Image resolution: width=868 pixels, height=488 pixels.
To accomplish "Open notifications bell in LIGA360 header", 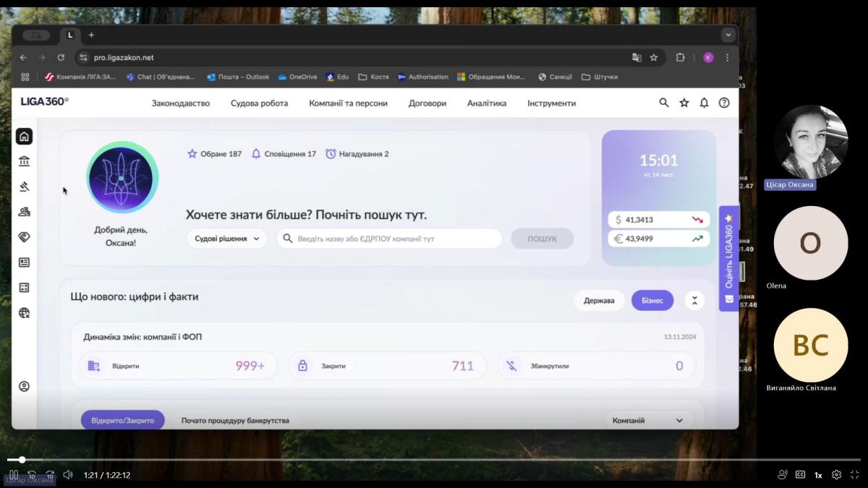I will (704, 103).
